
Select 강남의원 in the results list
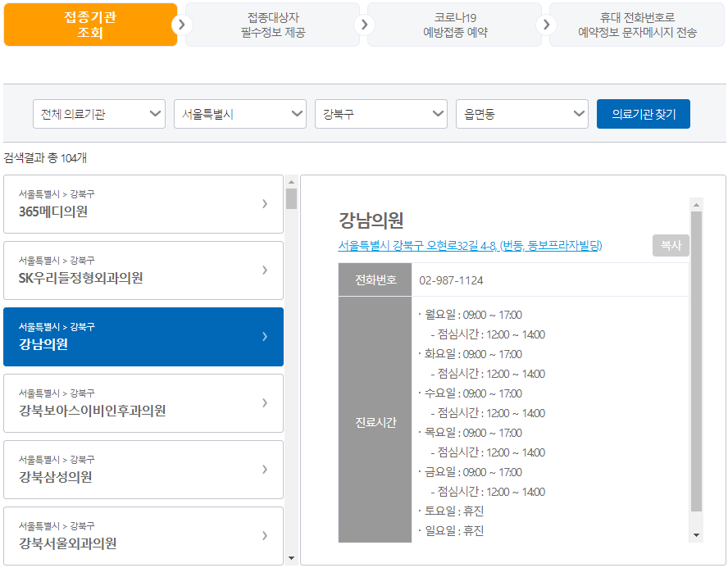click(x=143, y=337)
